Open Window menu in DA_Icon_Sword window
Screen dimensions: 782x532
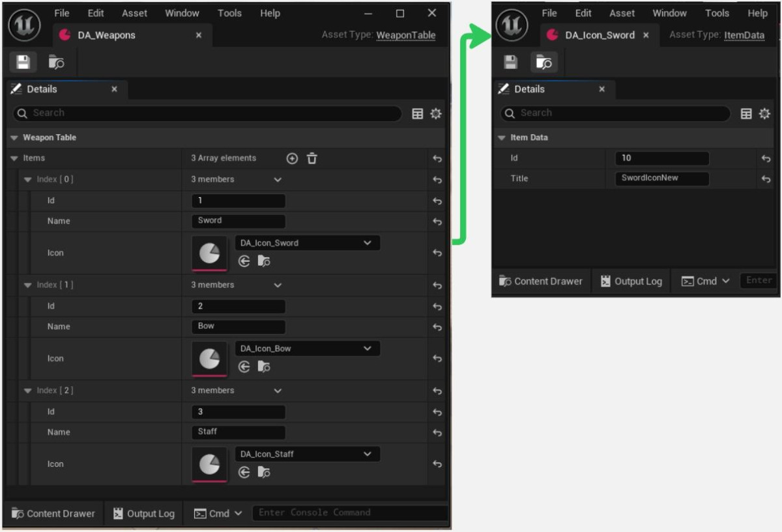click(x=669, y=13)
